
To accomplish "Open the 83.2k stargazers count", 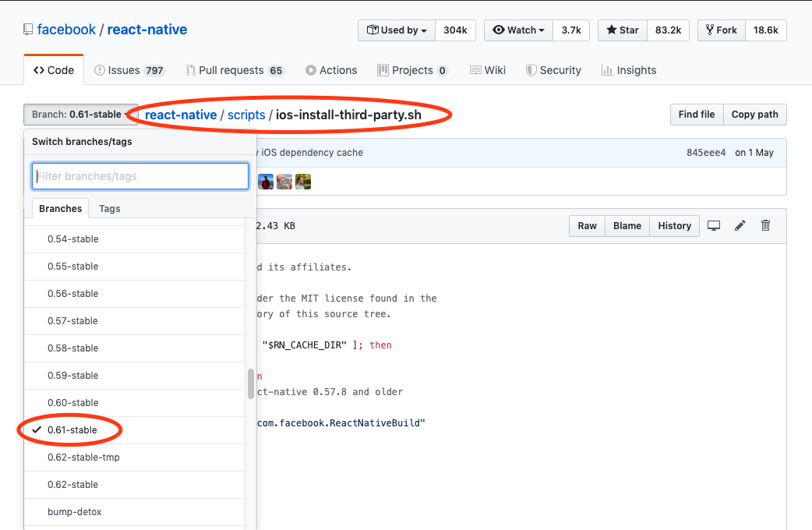I will click(x=668, y=30).
